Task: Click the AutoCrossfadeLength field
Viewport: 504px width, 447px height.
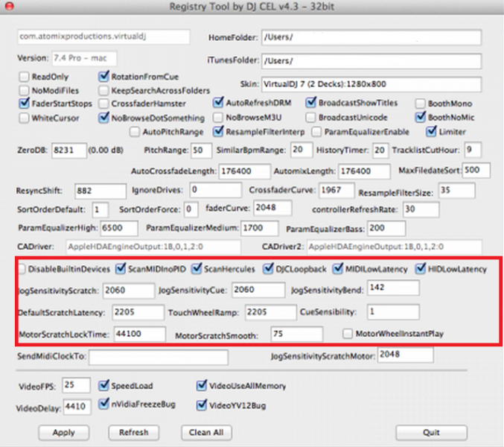Action: (x=245, y=171)
